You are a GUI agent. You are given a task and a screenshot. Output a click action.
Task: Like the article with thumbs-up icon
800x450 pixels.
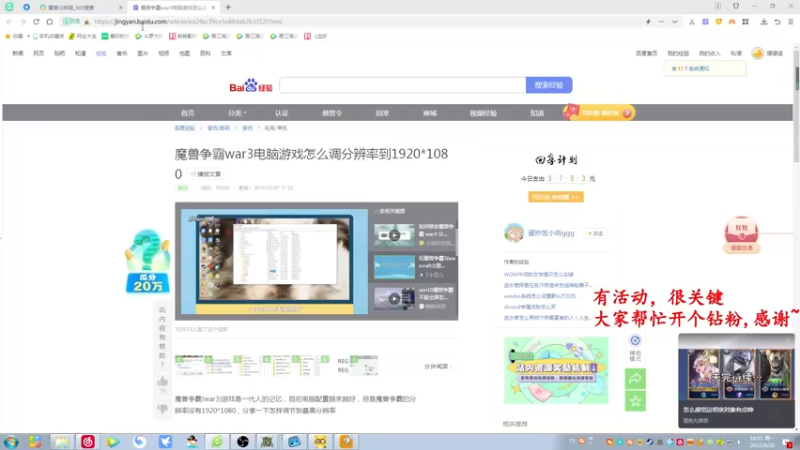click(x=162, y=382)
